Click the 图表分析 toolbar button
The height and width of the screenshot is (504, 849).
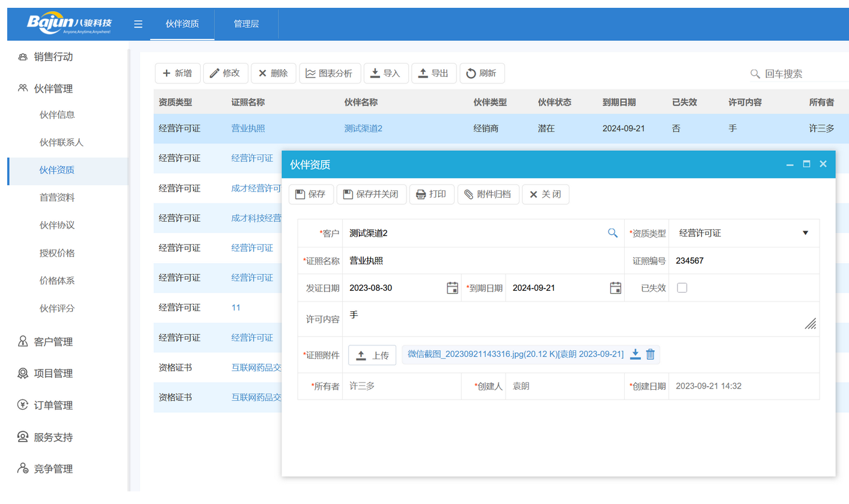tap(329, 73)
